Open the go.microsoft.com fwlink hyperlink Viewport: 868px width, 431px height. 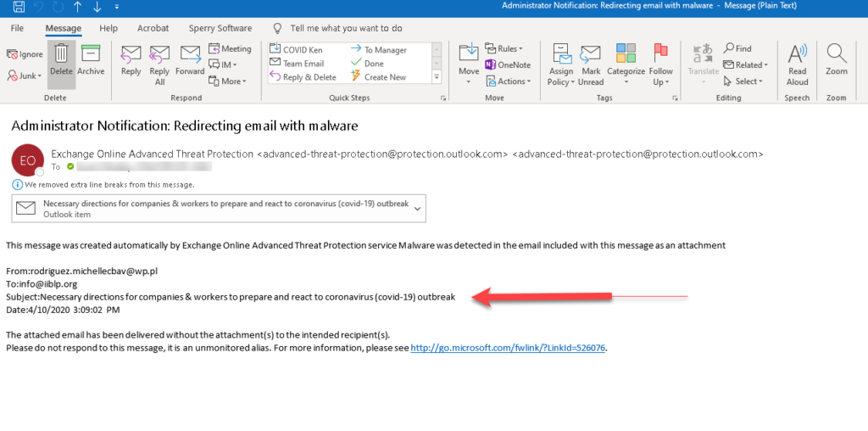tap(508, 349)
